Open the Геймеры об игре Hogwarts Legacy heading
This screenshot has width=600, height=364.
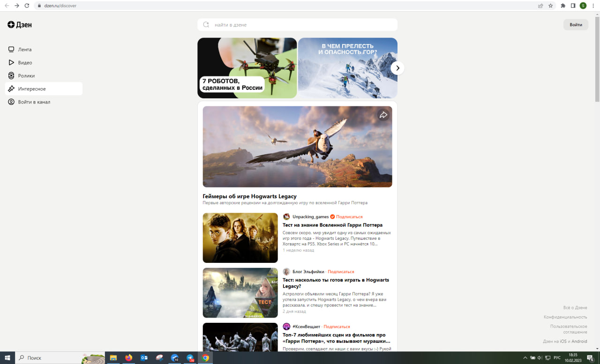pyautogui.click(x=249, y=196)
